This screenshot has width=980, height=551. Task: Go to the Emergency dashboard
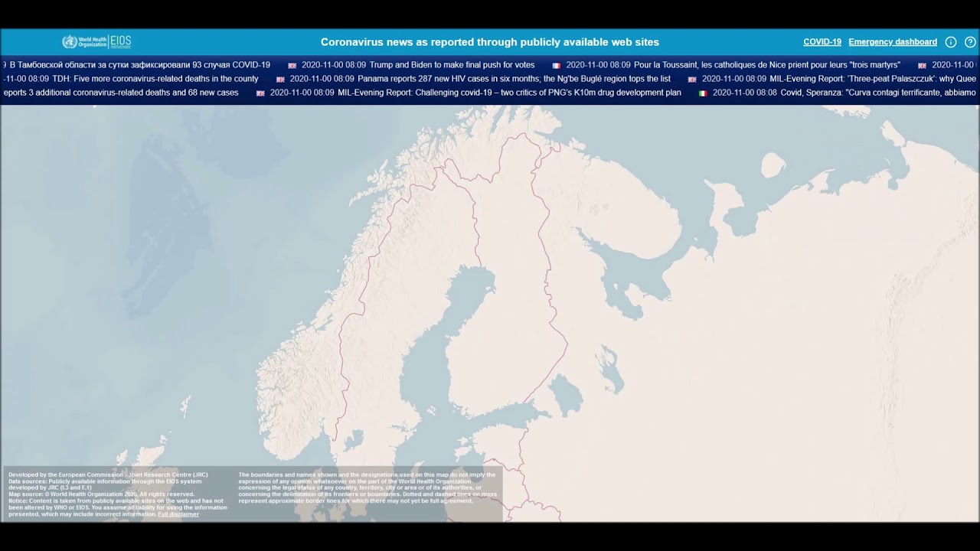(x=892, y=42)
